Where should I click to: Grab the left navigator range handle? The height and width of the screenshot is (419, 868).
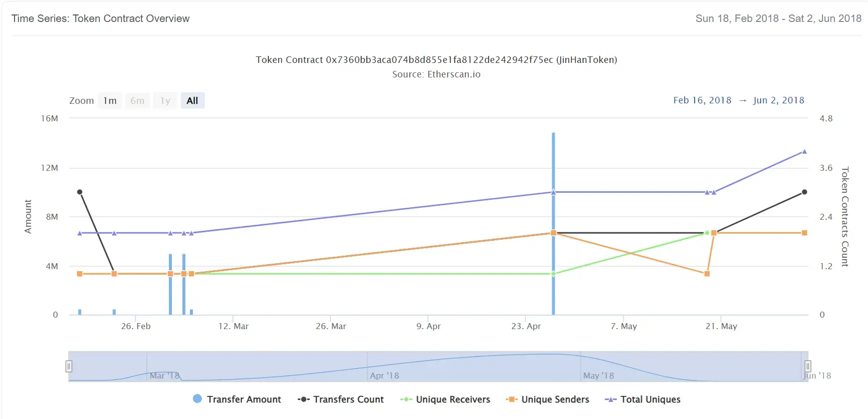[69, 367]
